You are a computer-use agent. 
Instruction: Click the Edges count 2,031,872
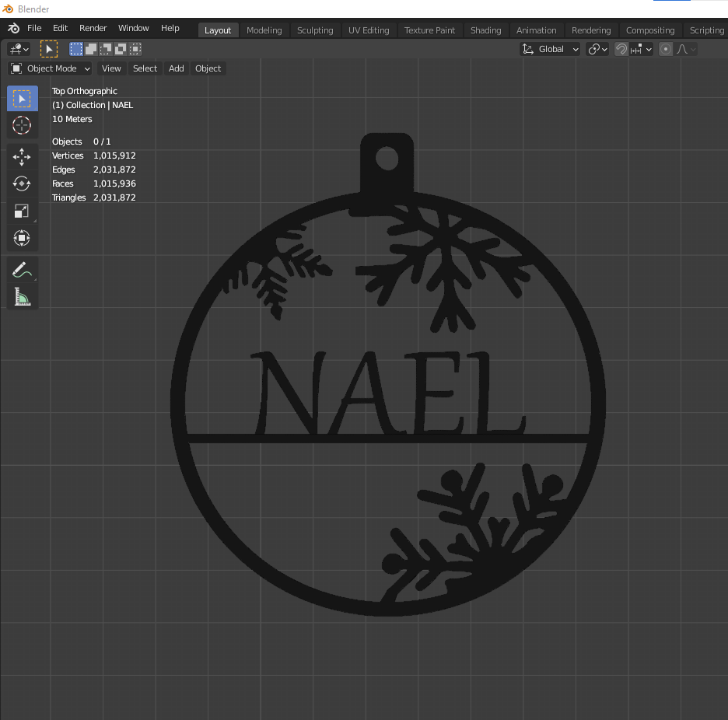coord(114,170)
